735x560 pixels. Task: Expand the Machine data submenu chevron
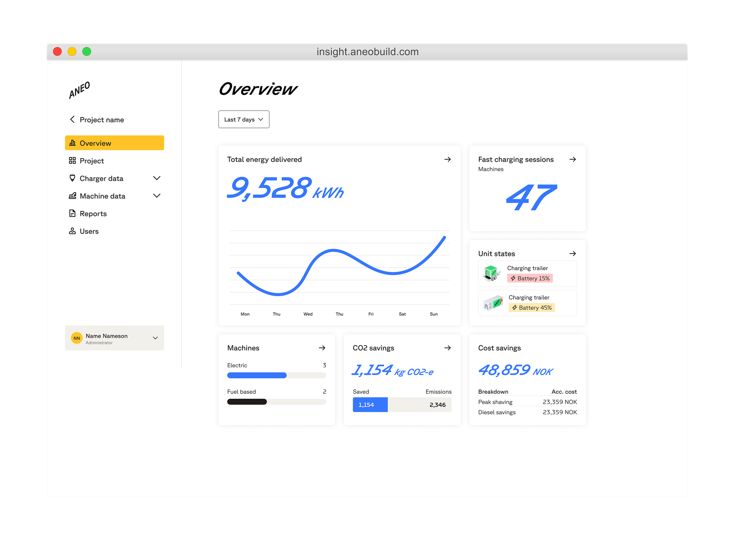(156, 196)
